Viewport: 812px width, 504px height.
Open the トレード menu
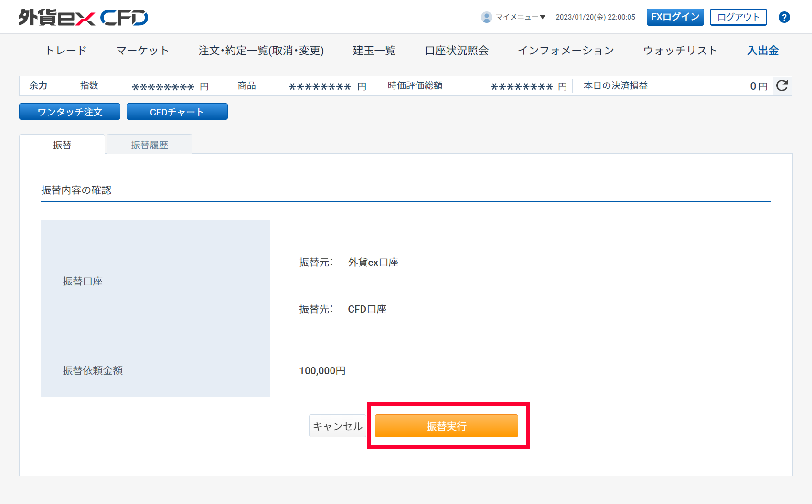point(66,51)
